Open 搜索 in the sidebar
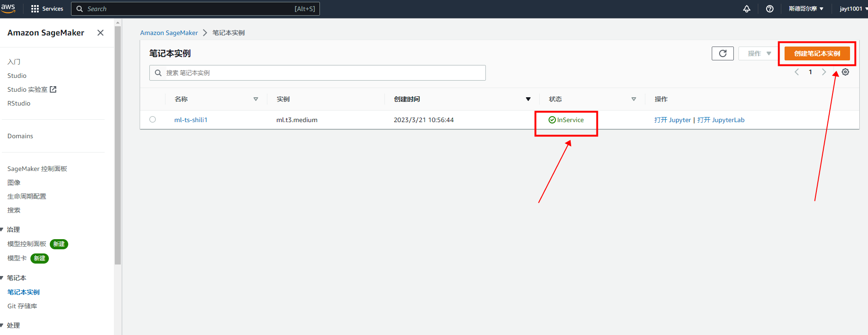 (14, 210)
